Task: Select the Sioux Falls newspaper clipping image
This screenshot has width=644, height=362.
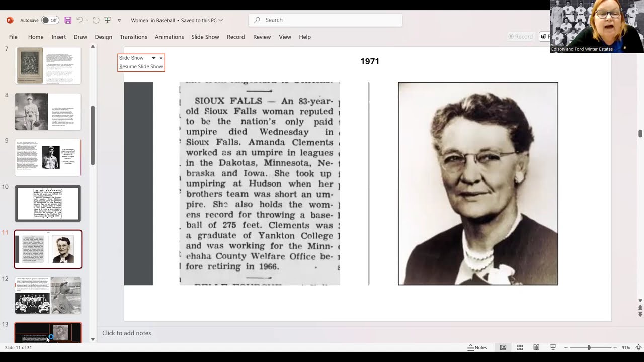Action: tap(260, 184)
